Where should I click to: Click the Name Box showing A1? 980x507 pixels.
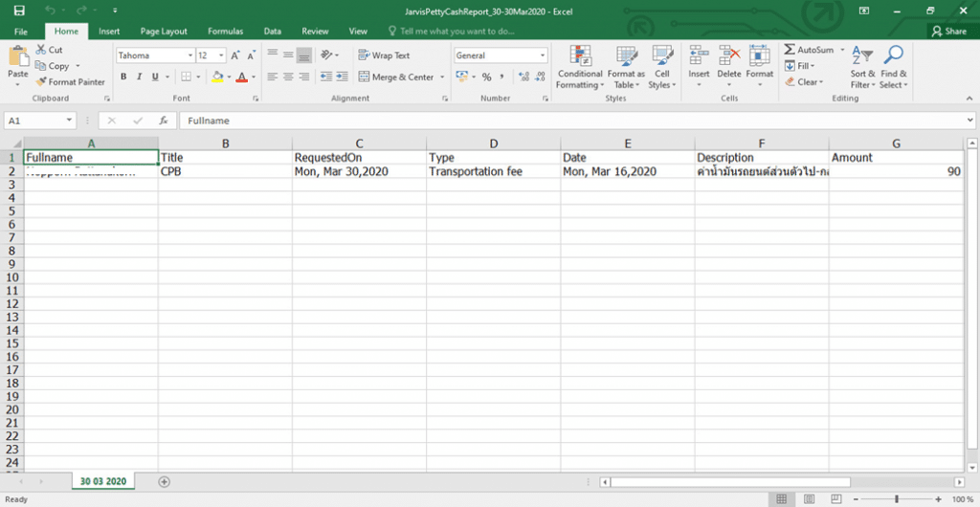click(40, 121)
